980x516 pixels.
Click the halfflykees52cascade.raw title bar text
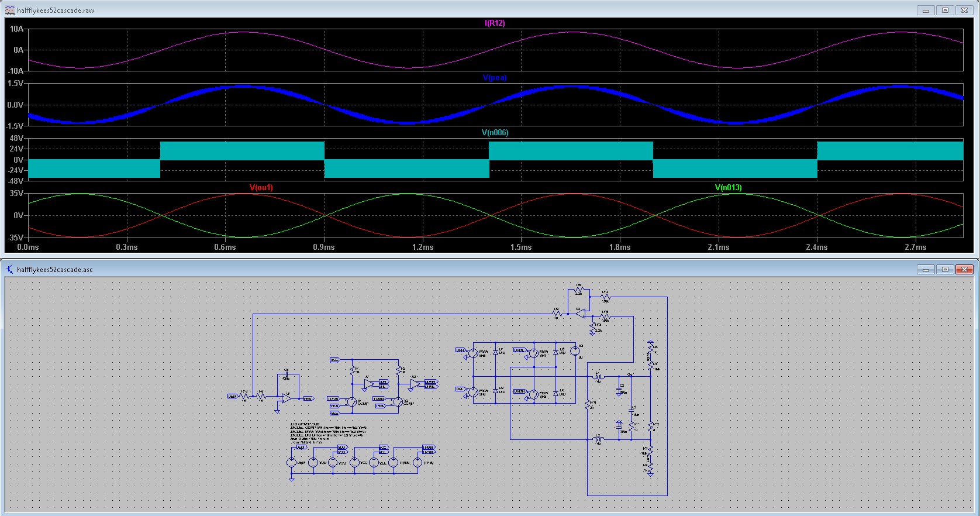56,11
